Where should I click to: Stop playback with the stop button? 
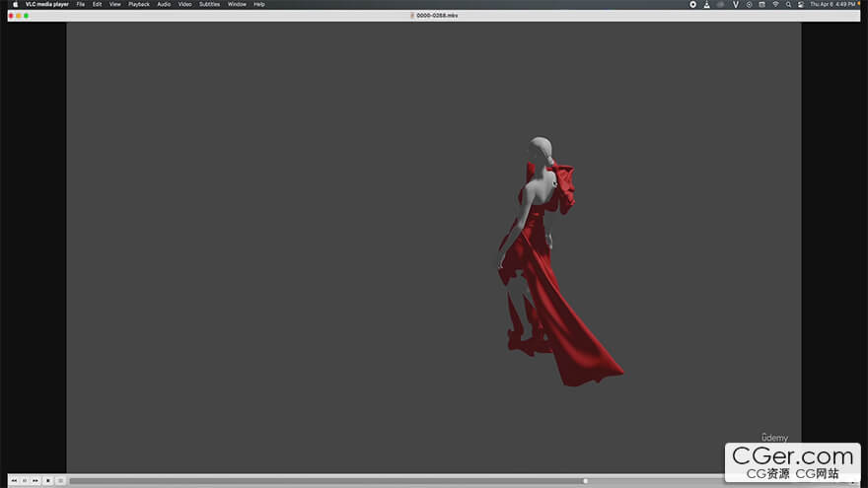point(48,480)
